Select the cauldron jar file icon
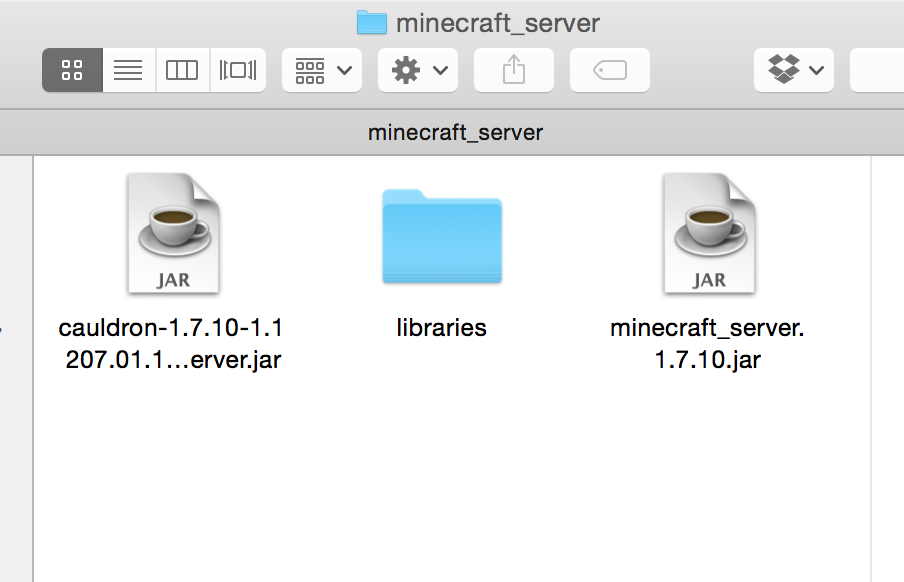Screen dimensions: 904x582 click(173, 234)
